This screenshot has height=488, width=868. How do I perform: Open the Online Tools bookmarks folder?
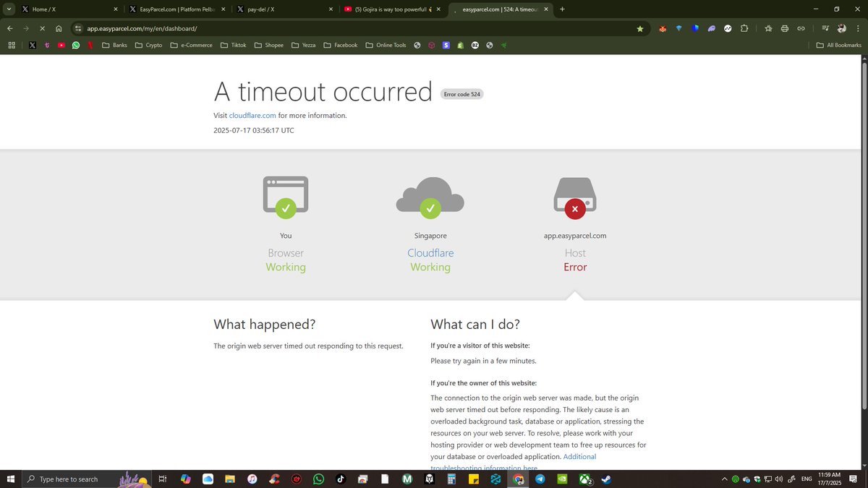point(386,45)
